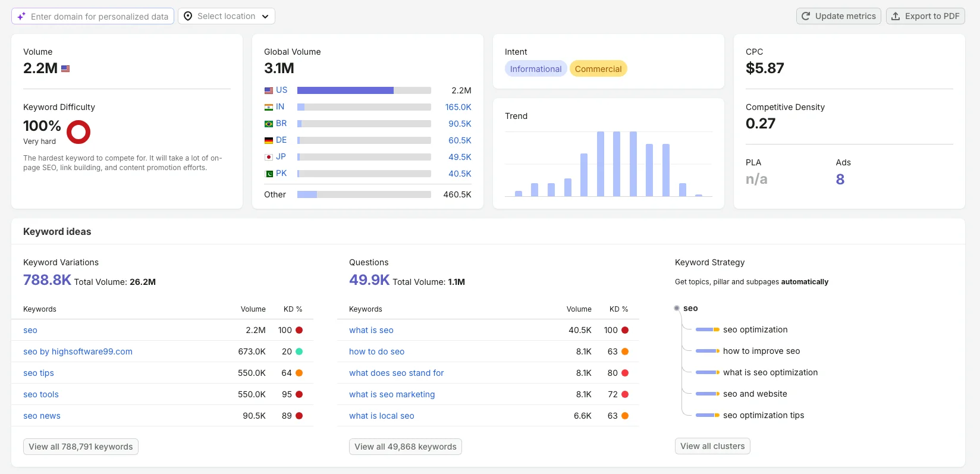Viewport: 980px width, 474px height.
Task: Click the Japan flag icon
Action: click(269, 157)
